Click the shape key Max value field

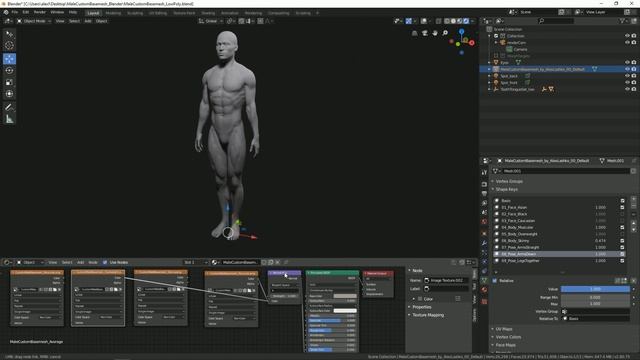coord(595,304)
